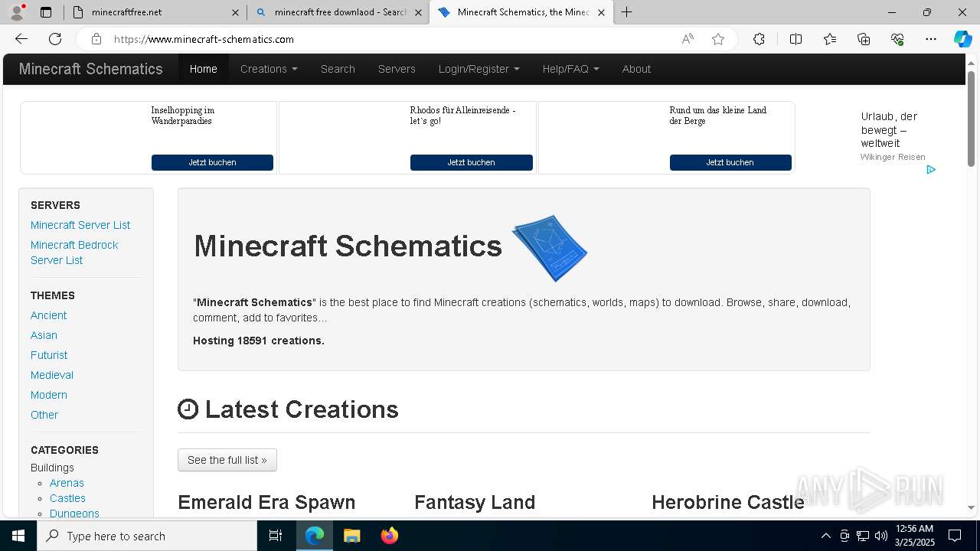This screenshot has width=980, height=551.
Task: Click the network tray icon
Action: 863,536
